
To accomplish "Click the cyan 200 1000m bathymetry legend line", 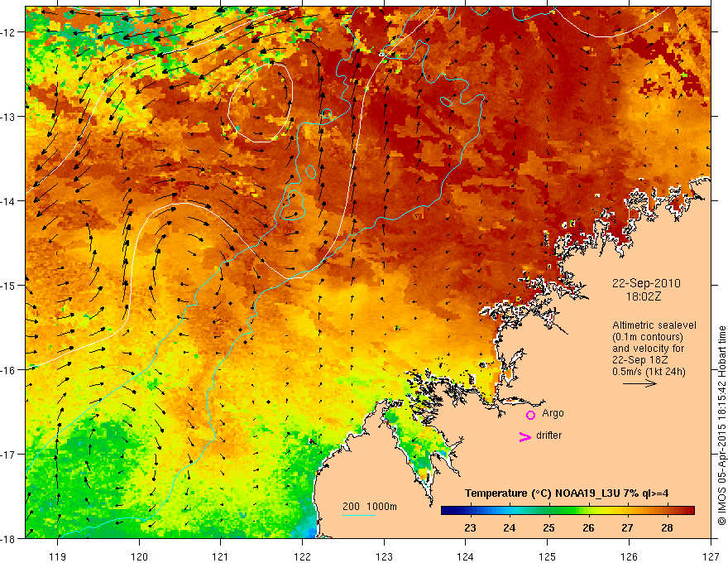I will click(x=359, y=515).
